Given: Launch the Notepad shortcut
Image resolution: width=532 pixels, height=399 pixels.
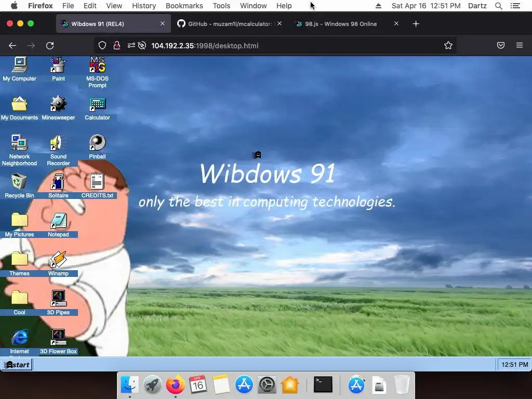Looking at the screenshot, I should [x=58, y=225].
